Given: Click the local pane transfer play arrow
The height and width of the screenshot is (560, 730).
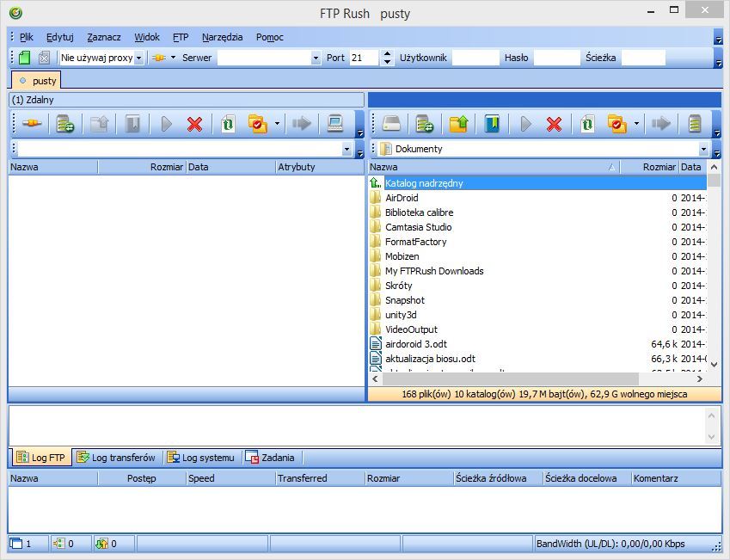Looking at the screenshot, I should coord(525,124).
